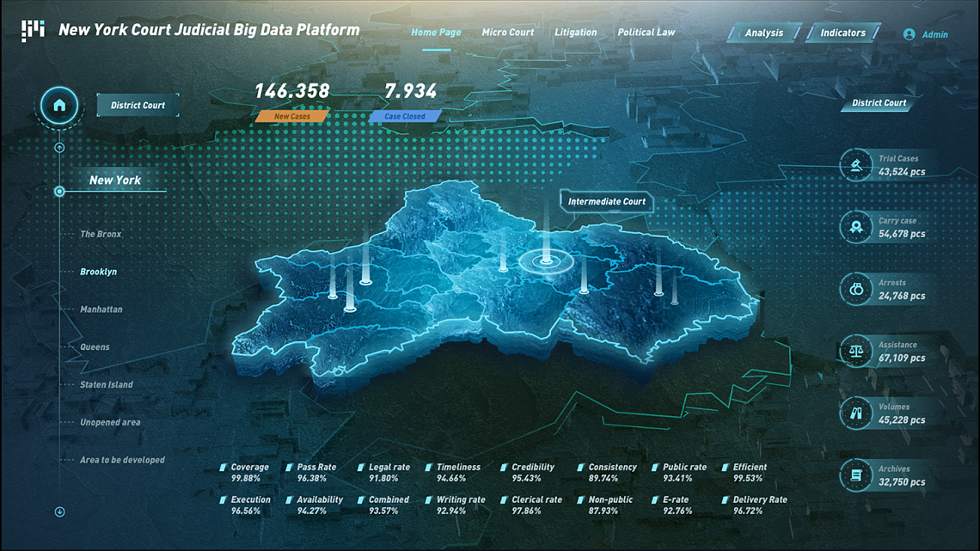Click the Credibility 95.43% indicator
This screenshot has width=980, height=551.
point(528,472)
